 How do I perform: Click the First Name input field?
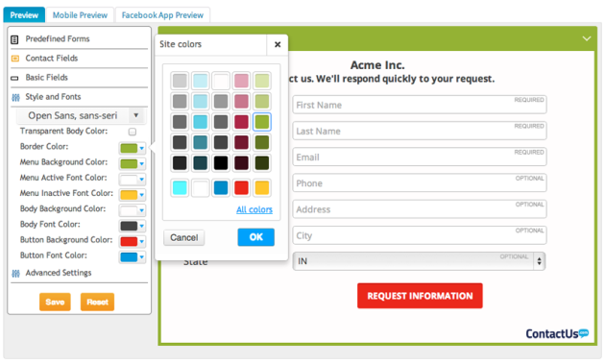click(x=420, y=105)
